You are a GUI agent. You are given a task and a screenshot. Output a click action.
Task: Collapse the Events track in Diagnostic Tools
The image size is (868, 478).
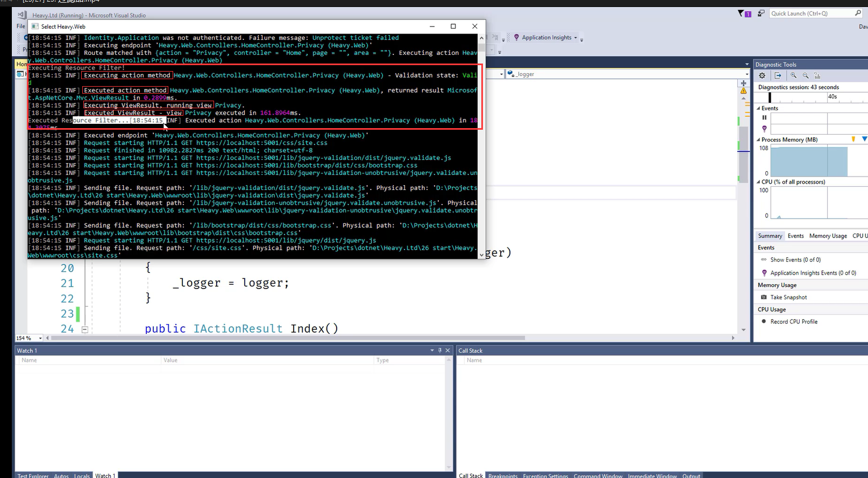pyautogui.click(x=758, y=108)
